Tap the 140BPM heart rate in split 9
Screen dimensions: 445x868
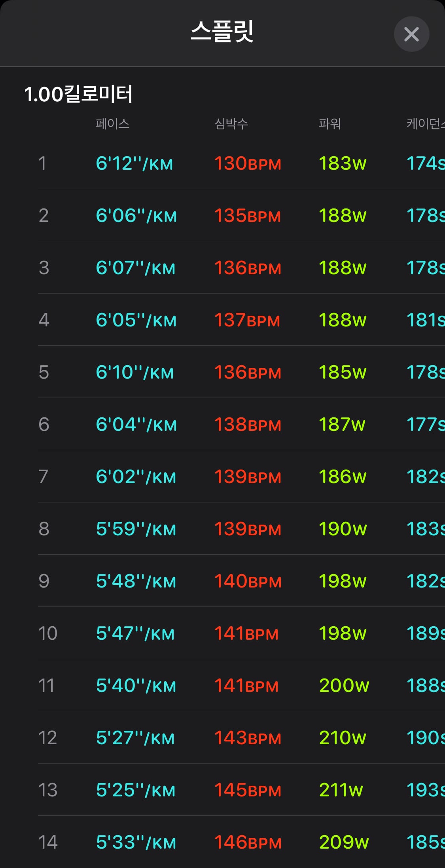coord(248,581)
